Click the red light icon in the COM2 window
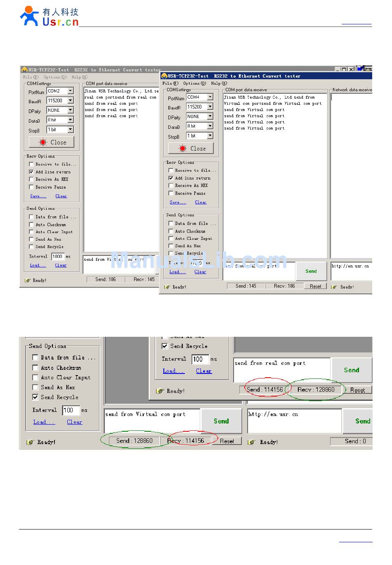Image resolution: width=392 pixels, height=565 pixels. [x=43, y=142]
